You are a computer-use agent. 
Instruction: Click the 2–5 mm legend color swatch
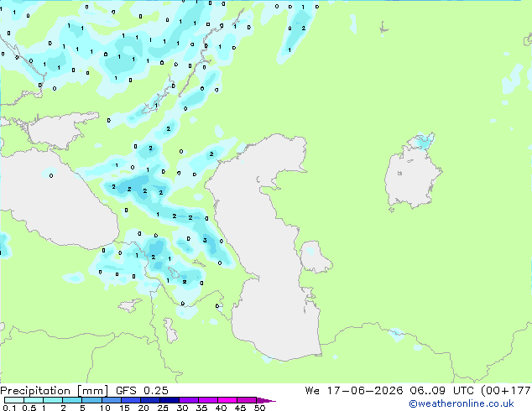pos(72,400)
